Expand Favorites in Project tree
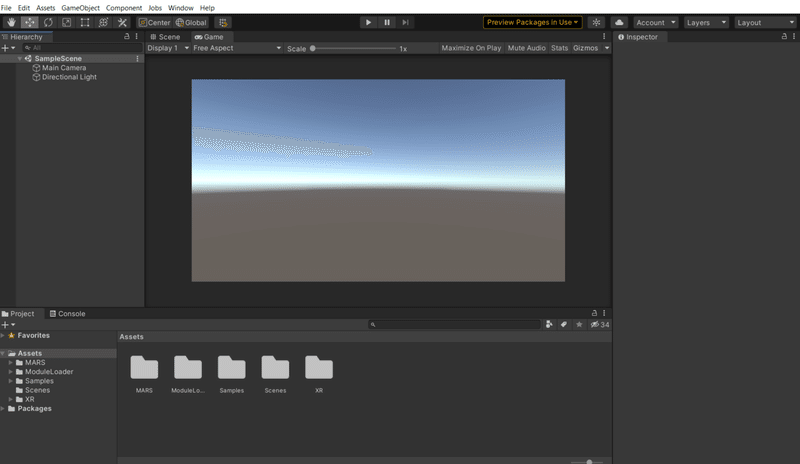 pyautogui.click(x=3, y=336)
